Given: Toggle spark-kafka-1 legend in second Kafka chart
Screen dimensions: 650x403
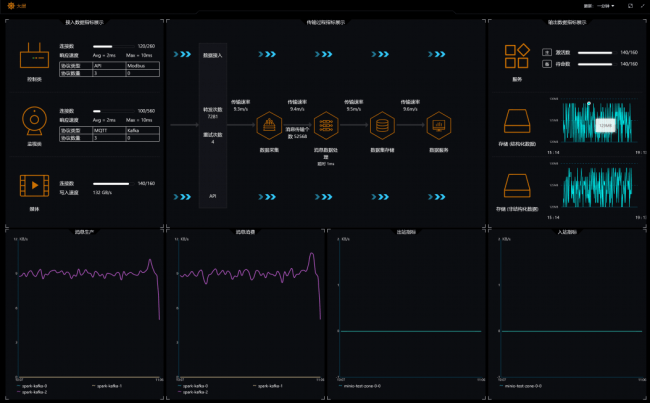Looking at the screenshot, I should [267, 386].
